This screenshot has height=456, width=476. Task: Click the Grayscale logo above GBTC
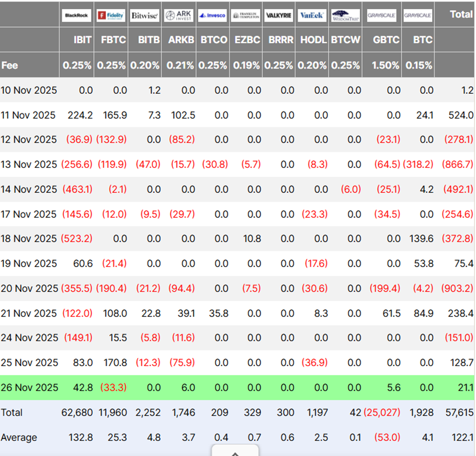[x=381, y=16]
